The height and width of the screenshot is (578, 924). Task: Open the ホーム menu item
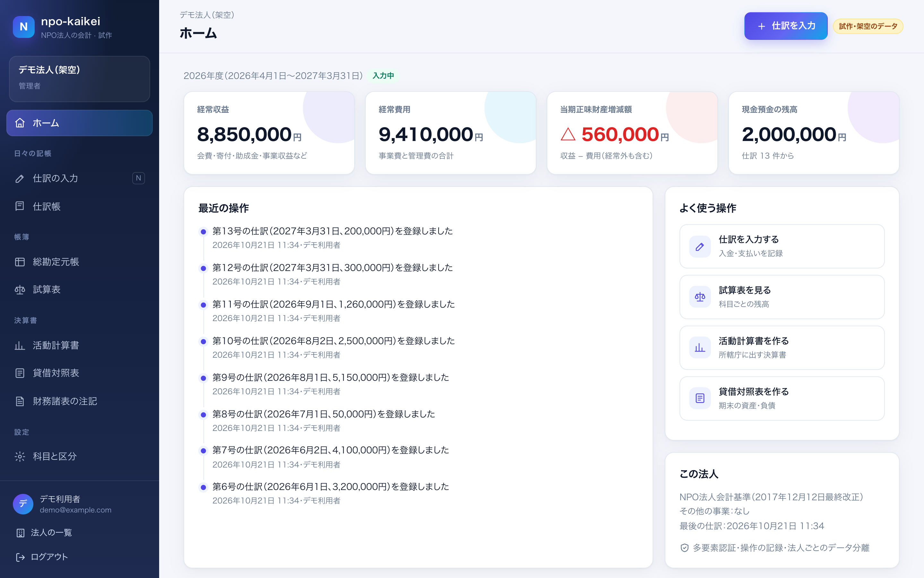[x=80, y=123]
